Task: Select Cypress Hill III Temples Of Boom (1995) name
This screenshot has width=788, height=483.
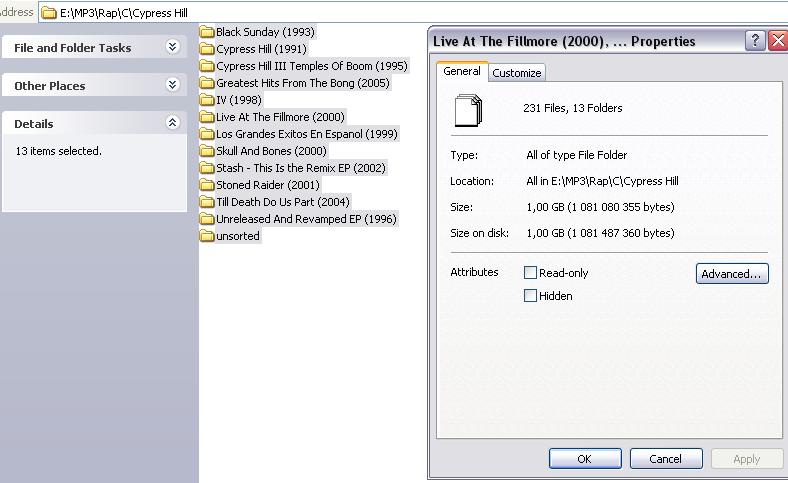Action: pos(312,66)
